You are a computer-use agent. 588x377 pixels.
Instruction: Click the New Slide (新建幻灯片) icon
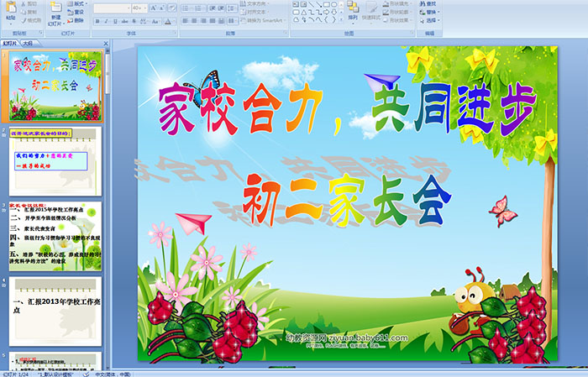(x=55, y=8)
